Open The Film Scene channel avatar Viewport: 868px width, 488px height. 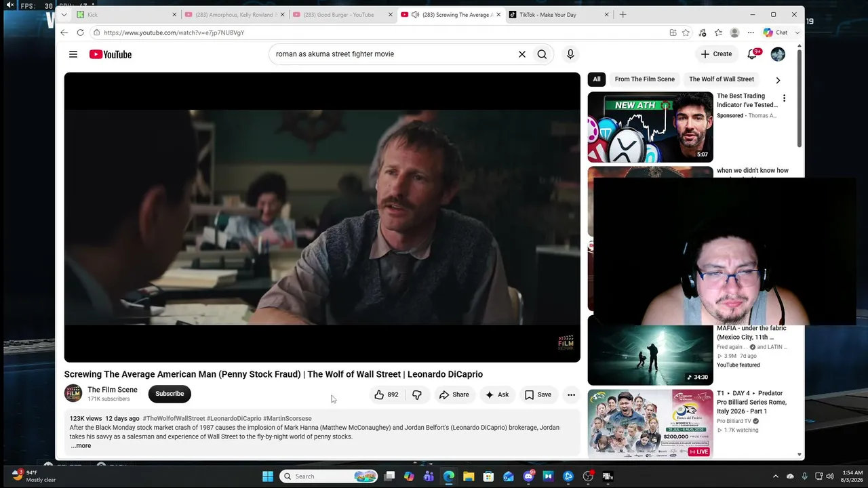tap(73, 393)
